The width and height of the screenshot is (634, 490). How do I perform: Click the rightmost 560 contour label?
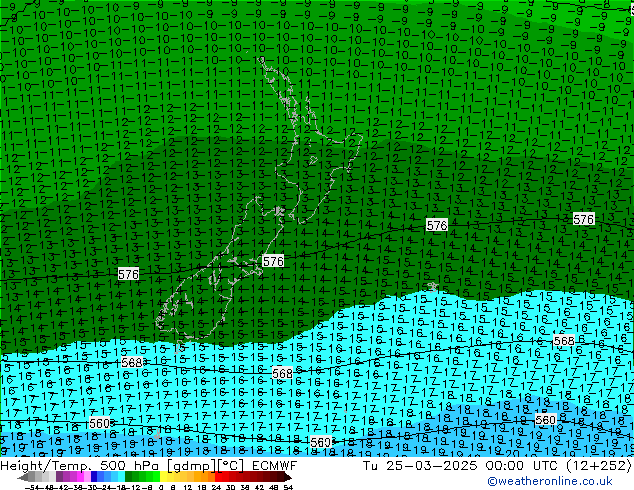click(x=545, y=420)
